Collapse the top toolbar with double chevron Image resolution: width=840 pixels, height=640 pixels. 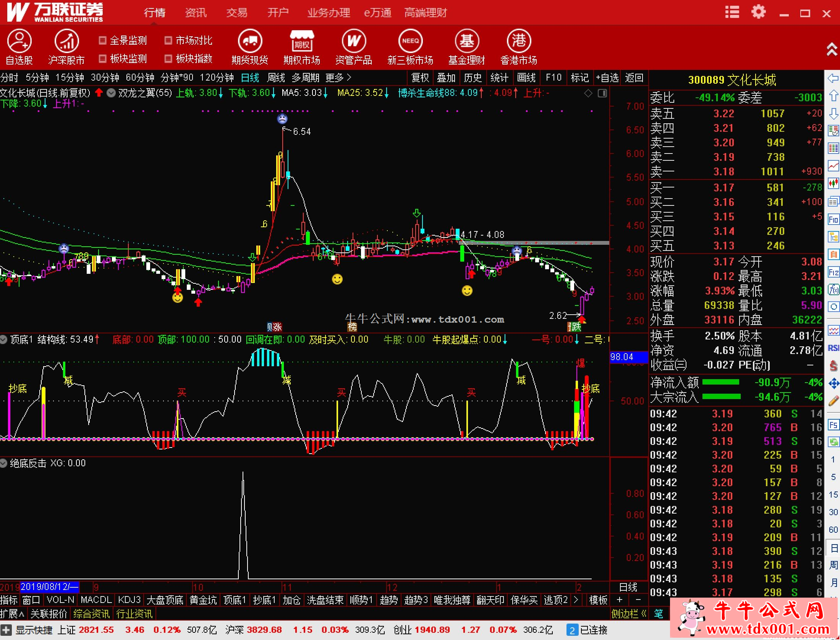(x=832, y=50)
